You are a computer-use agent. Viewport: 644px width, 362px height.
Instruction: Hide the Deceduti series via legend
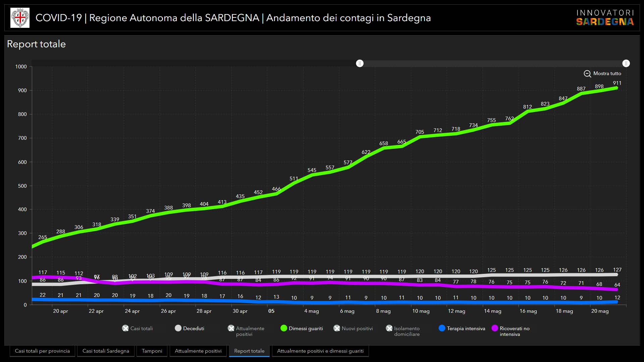[178, 328]
